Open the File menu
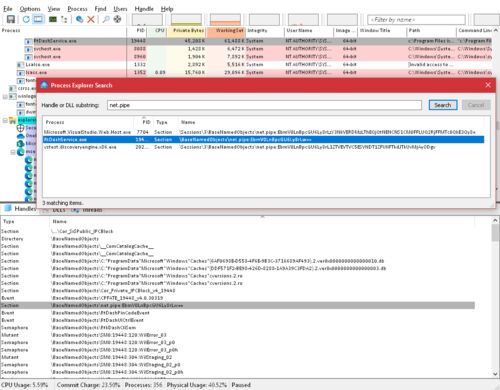This screenshot has height=390, width=500. (8, 9)
